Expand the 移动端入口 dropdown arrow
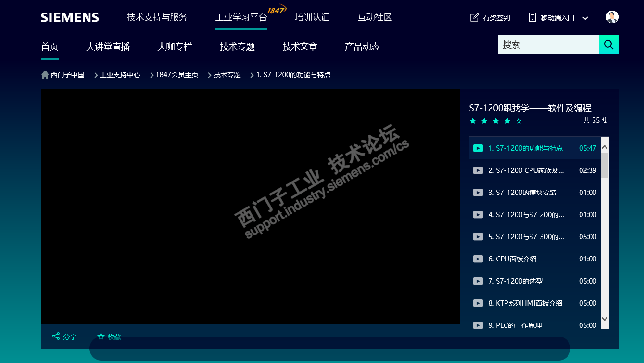The height and width of the screenshot is (363, 644). tap(585, 18)
